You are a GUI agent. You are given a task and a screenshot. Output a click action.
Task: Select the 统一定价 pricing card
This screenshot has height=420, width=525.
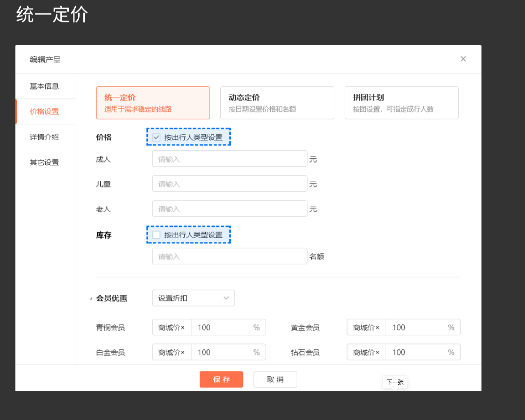153,103
